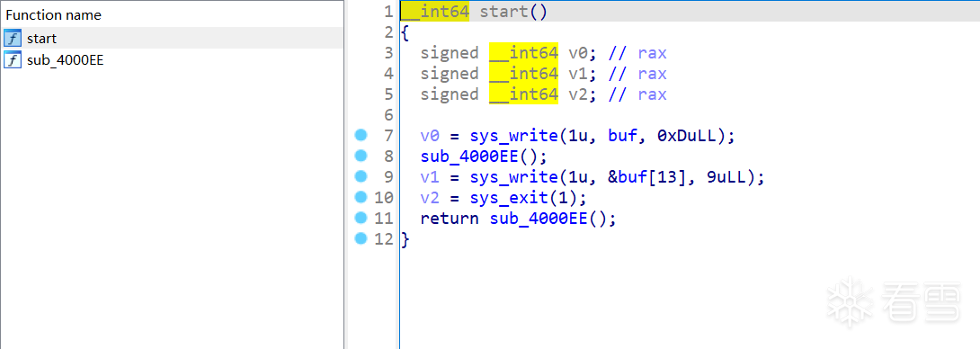
Task: Click the rax comment on line 3
Action: [652, 53]
